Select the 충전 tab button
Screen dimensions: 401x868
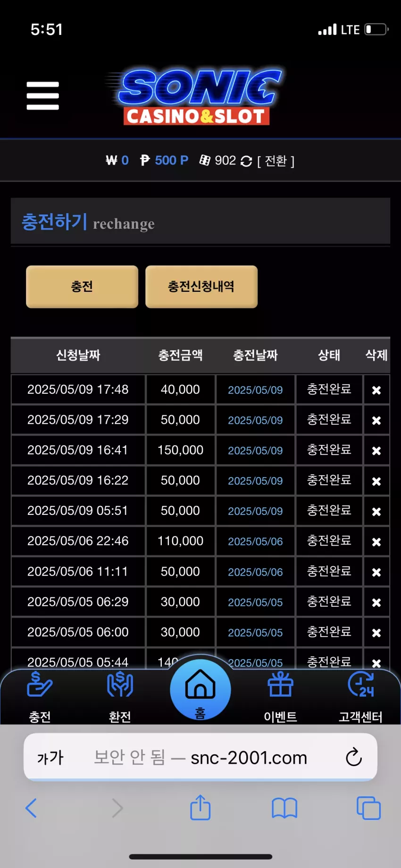coord(82,287)
